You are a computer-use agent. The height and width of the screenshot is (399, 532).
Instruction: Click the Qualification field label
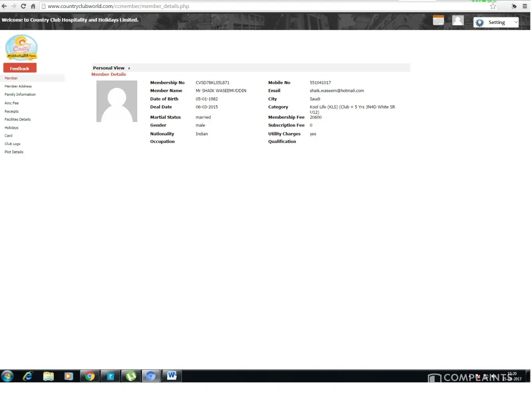[282, 142]
